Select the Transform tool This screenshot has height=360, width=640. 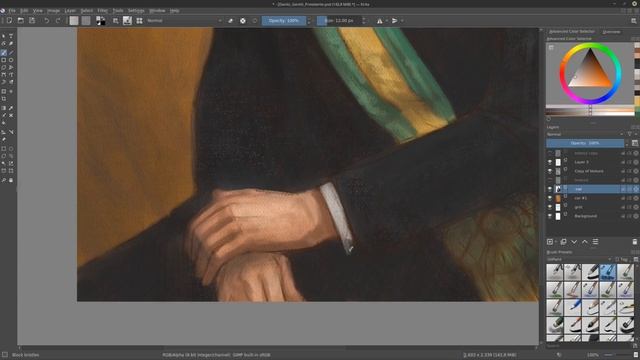(x=4, y=91)
